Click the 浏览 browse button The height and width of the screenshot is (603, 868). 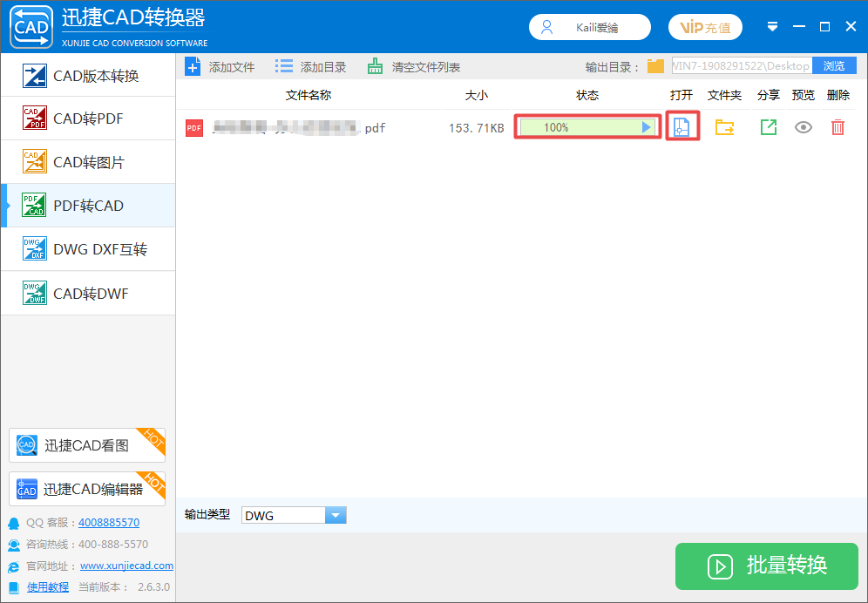[834, 66]
